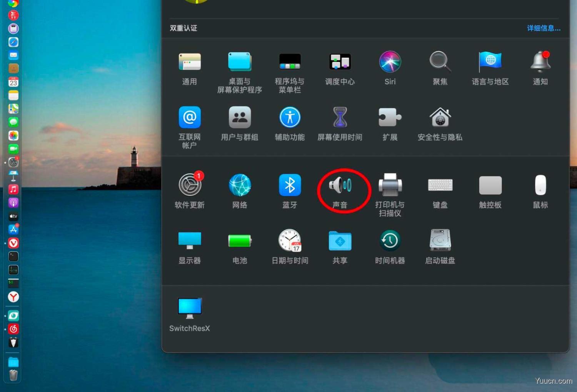The image size is (577, 392).
Task: Open Activity Monitor from the Dock
Action: pos(13,270)
